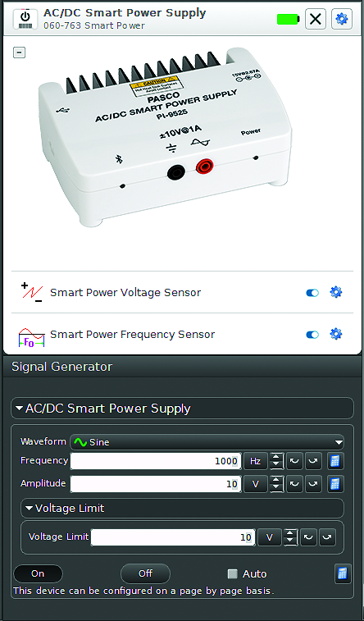364x621 pixels.
Task: Click the Voltage Limit input field
Action: (173, 537)
